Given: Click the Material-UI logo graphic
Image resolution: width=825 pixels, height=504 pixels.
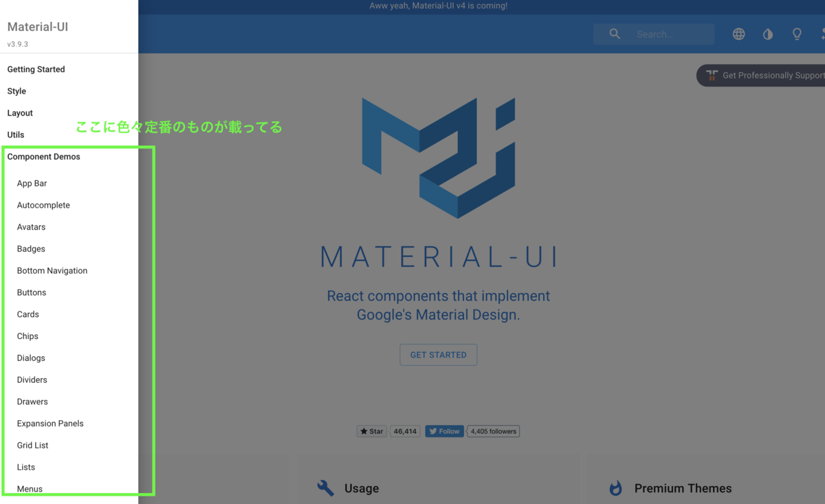Looking at the screenshot, I should click(439, 157).
